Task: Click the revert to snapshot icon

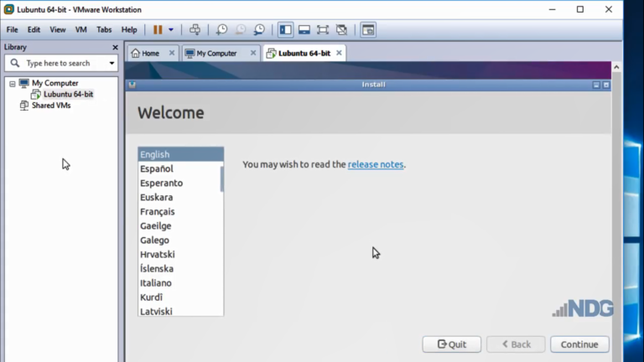Action: (241, 29)
